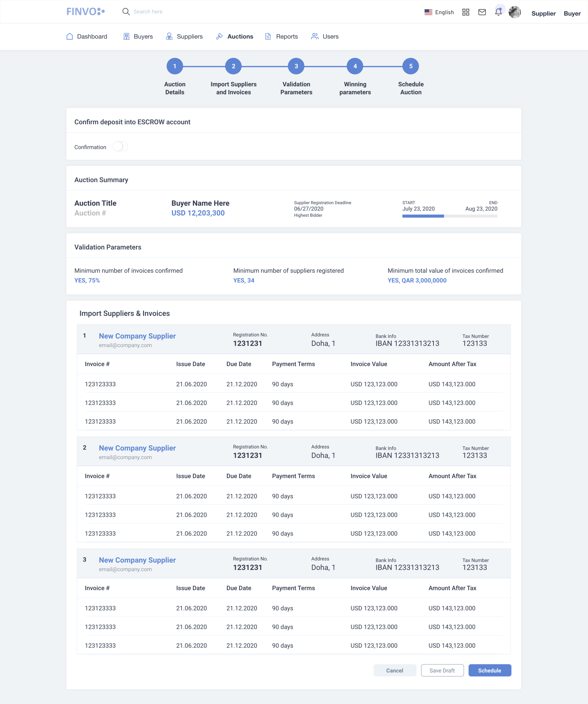Image resolution: width=588 pixels, height=704 pixels.
Task: Open the English language selector
Action: [x=439, y=12]
